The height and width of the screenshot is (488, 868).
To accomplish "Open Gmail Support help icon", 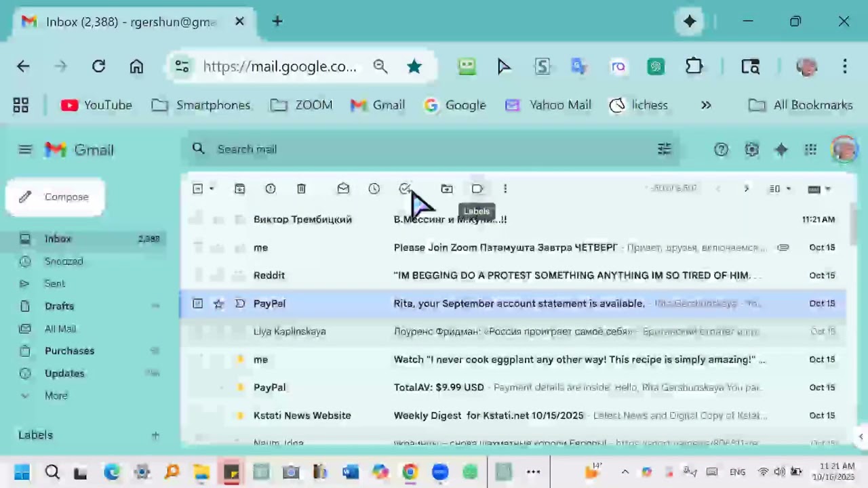I will click(x=721, y=150).
